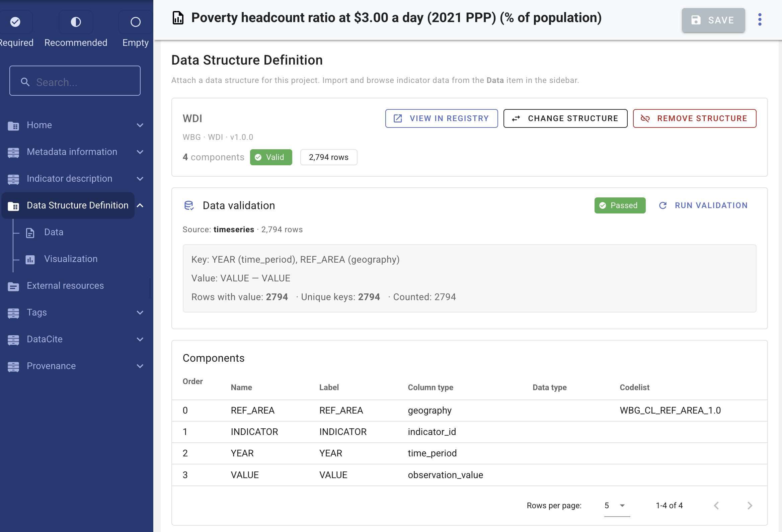This screenshot has height=532, width=782.
Task: Select the Provenance menu item
Action: coord(51,366)
